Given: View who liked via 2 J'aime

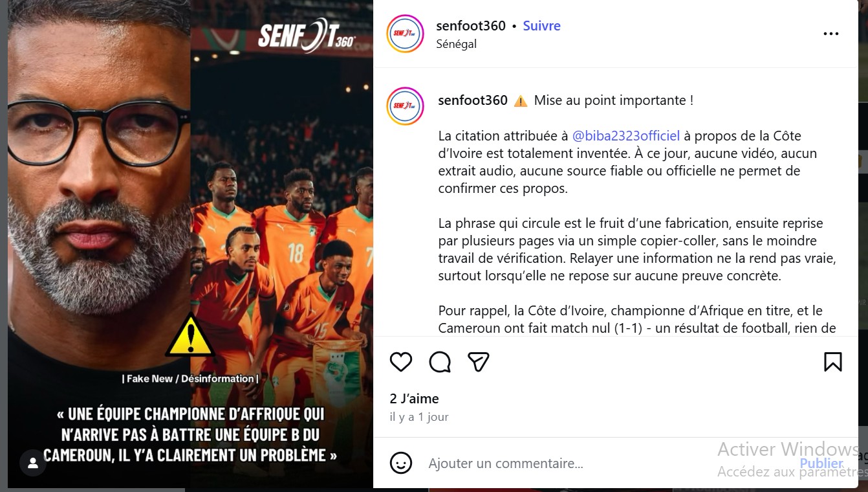Looking at the screenshot, I should [415, 399].
